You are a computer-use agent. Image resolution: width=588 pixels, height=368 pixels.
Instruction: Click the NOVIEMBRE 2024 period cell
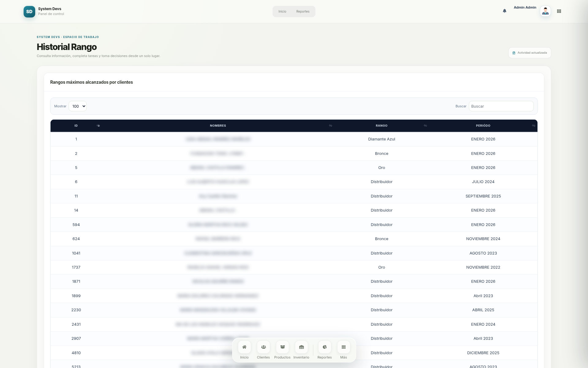483,239
